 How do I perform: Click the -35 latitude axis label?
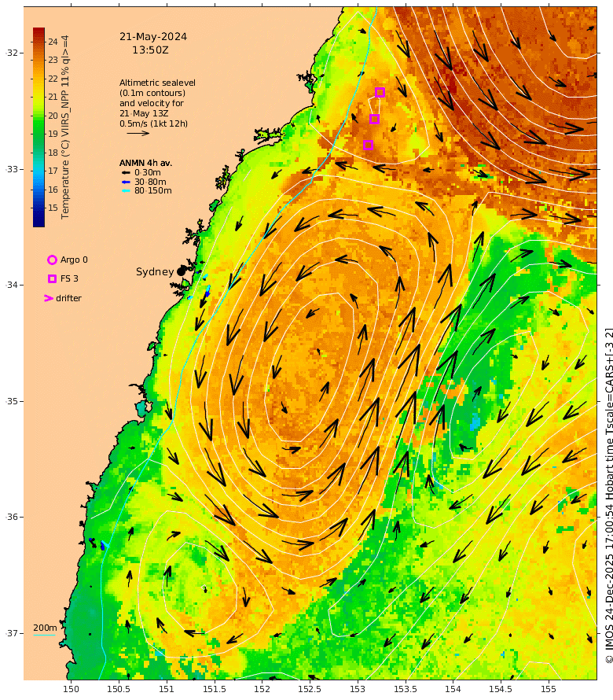(x=12, y=401)
